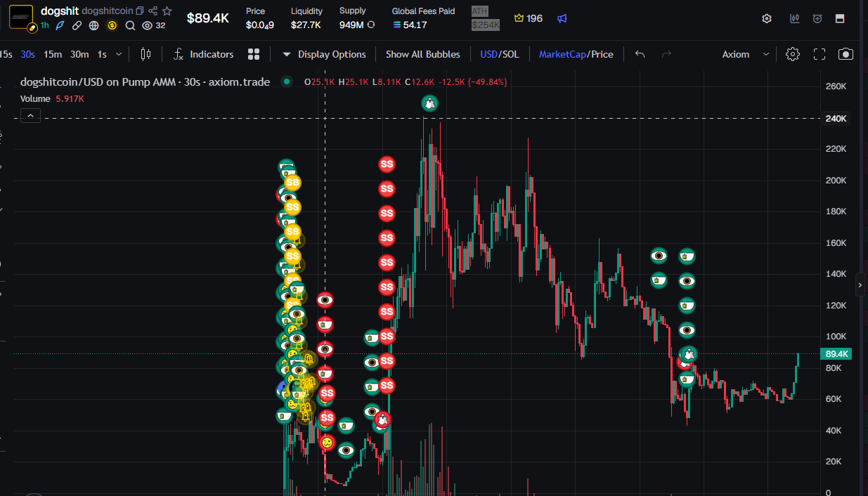The image size is (868, 496).
Task: Open the token website globe icon
Action: point(93,25)
